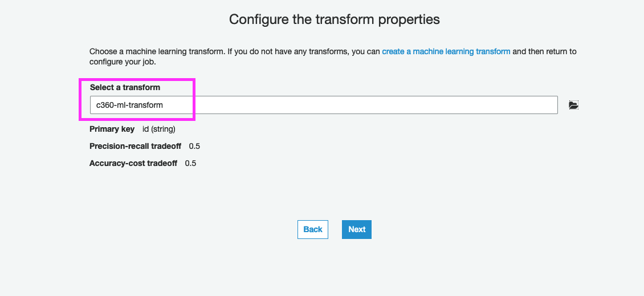Viewport: 644px width, 296px height.
Task: Click the 'and then return to' text
Action: click(544, 51)
